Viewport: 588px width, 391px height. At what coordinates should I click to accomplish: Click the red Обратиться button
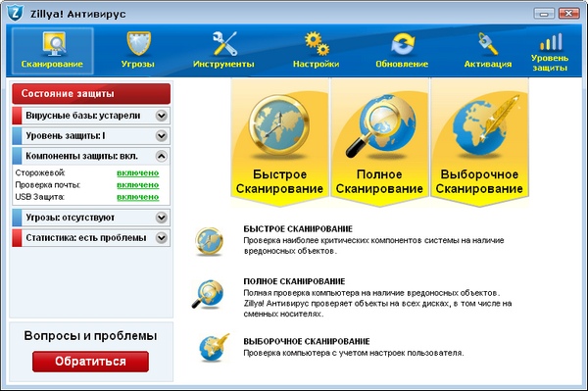[x=90, y=362]
